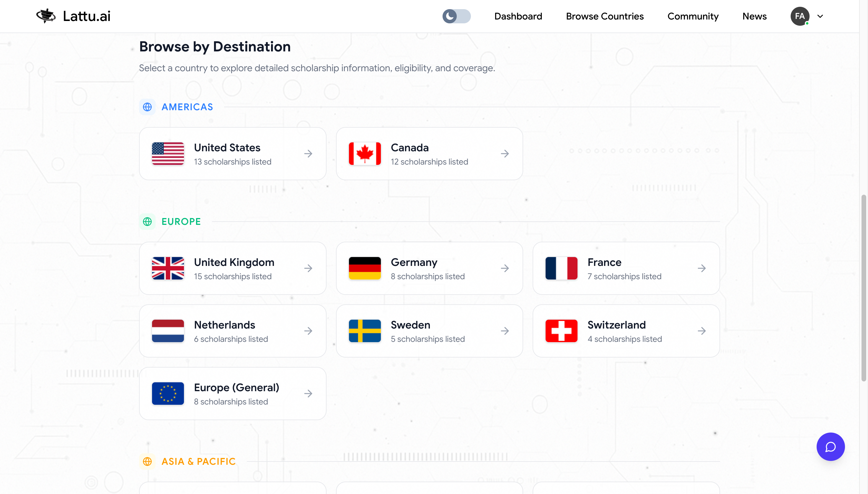Click the Sweden flag

click(x=365, y=331)
